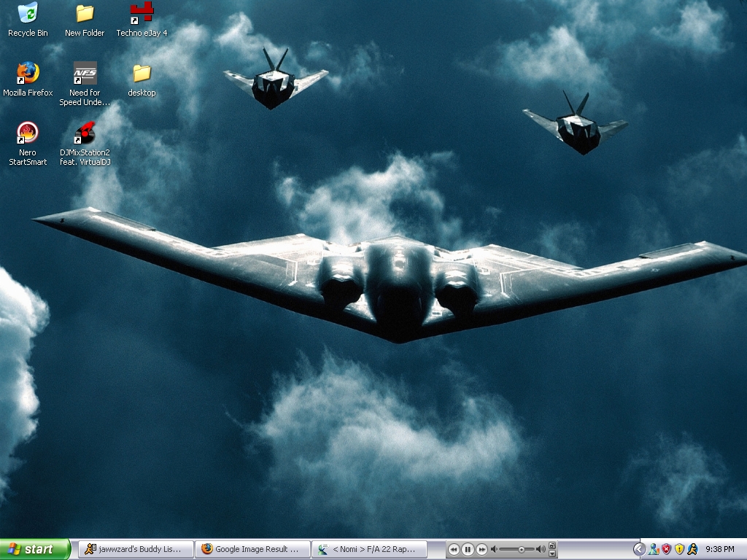Launch Nero StartSmart shortcut
The image size is (747, 560).
pyautogui.click(x=28, y=133)
